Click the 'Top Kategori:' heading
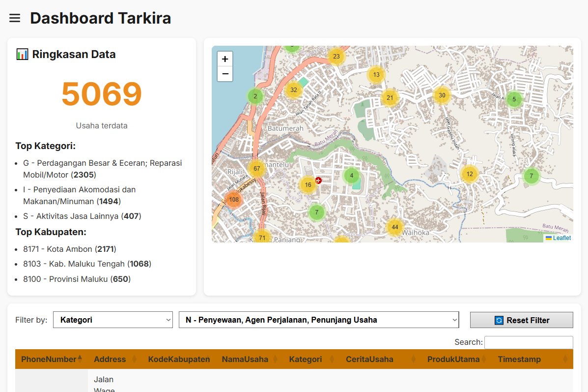This screenshot has width=588, height=392. (x=45, y=146)
